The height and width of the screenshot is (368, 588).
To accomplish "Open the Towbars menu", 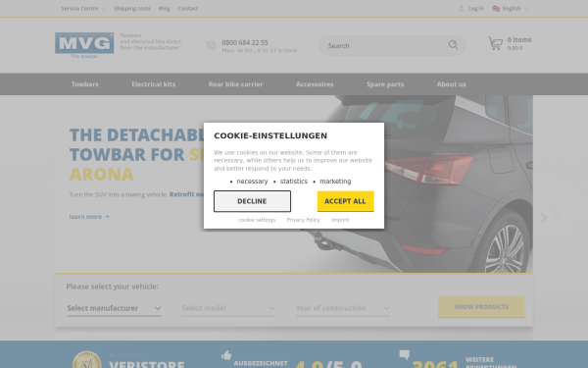I will click(x=84, y=84).
